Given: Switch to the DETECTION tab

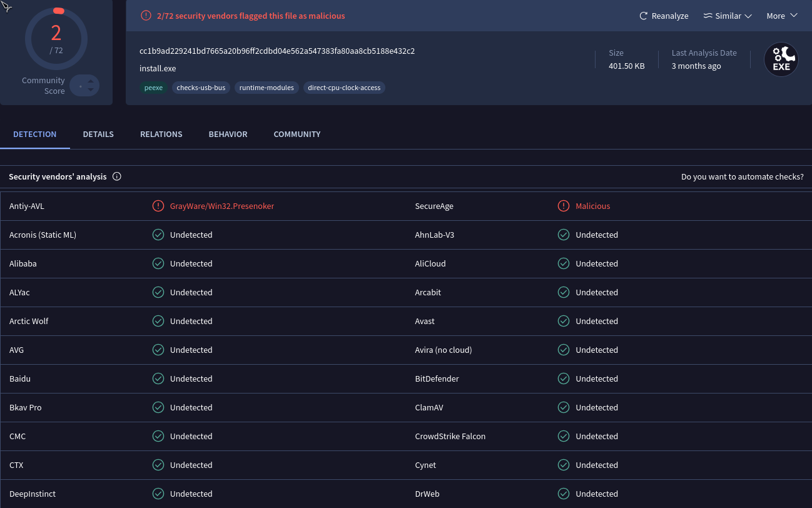Looking at the screenshot, I should click(x=35, y=134).
